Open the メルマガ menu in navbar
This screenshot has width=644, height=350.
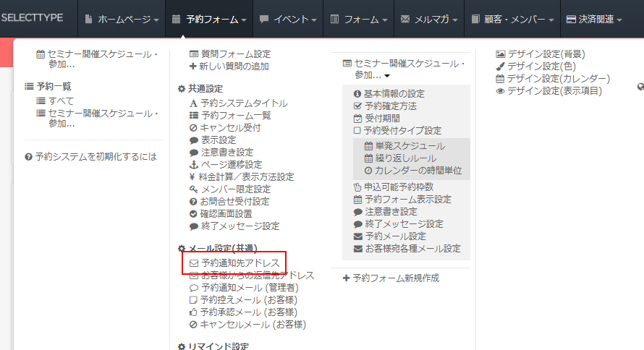coord(430,20)
